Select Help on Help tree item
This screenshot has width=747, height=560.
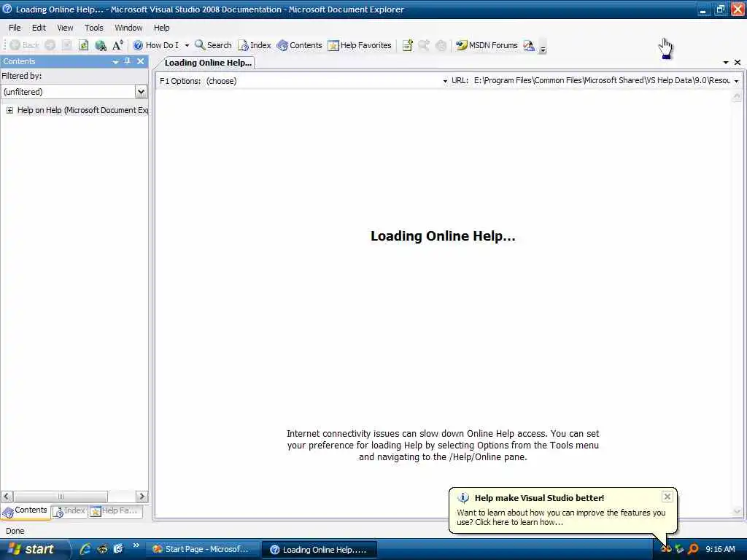[x=82, y=110]
